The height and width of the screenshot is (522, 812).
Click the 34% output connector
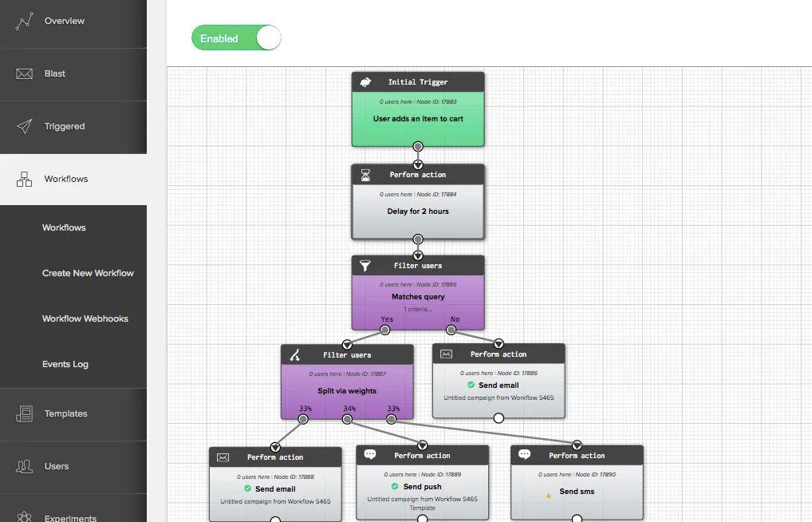(348, 419)
